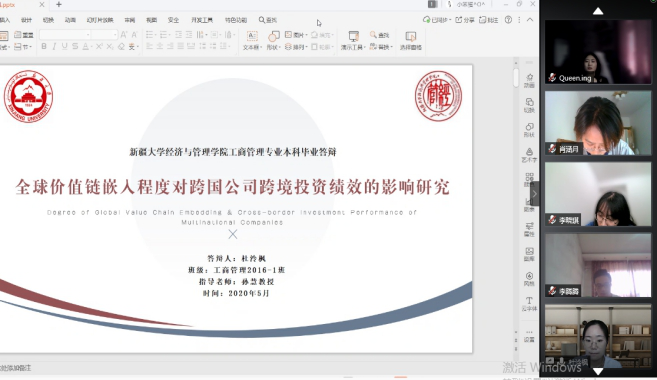Click the 分享 share button
Image resolution: width=657 pixels, height=380 pixels.
tap(465, 20)
